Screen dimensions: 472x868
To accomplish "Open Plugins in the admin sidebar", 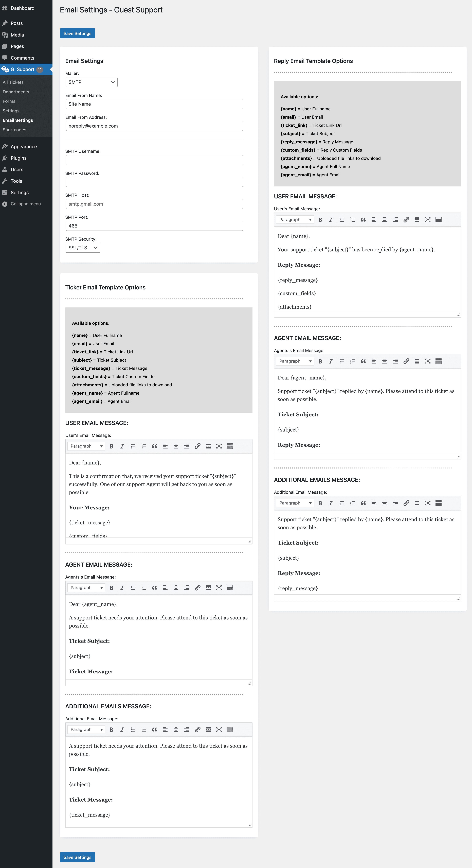I will click(x=26, y=158).
